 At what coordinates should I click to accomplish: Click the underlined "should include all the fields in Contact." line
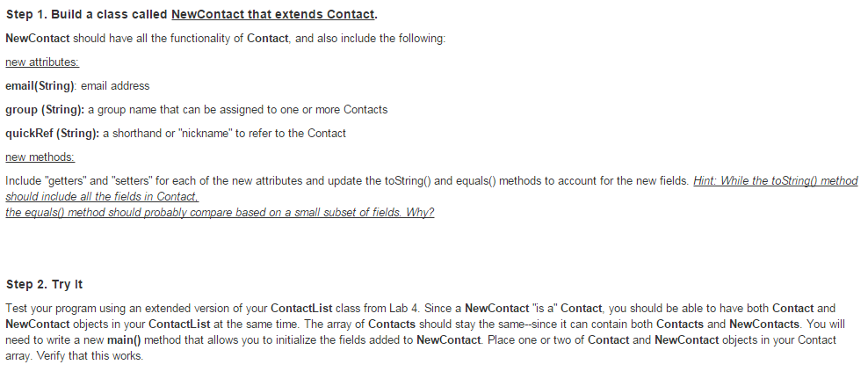(x=102, y=197)
